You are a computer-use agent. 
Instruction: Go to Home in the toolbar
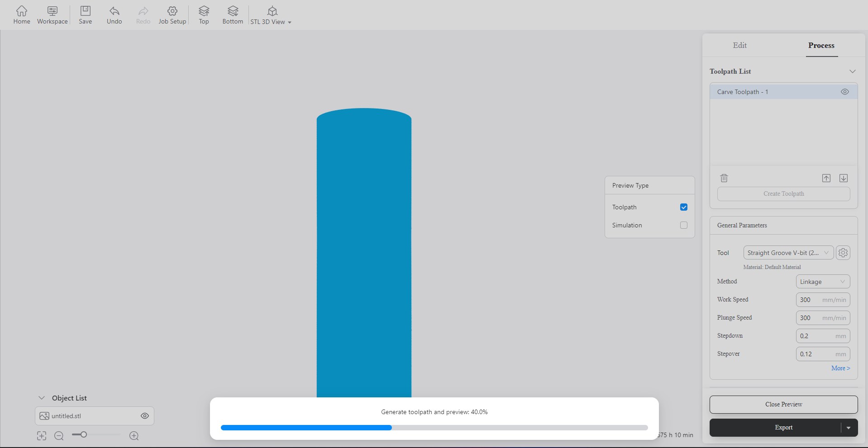[x=22, y=15]
